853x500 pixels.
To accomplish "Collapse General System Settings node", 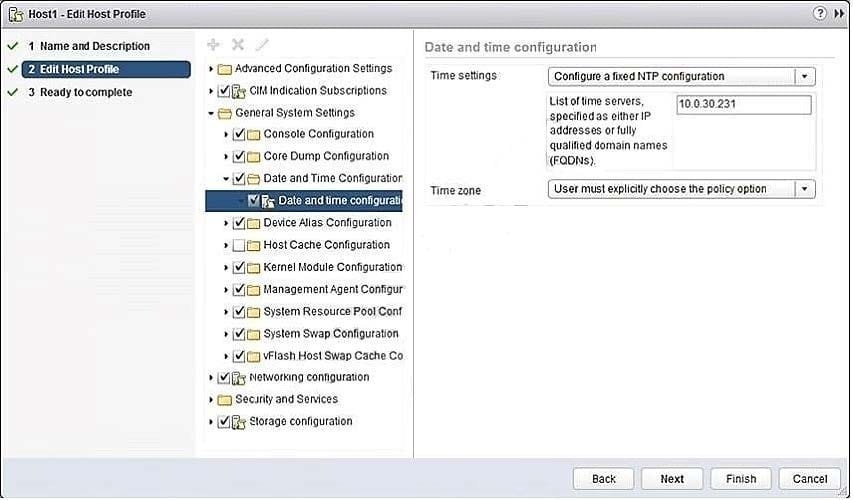I will coord(211,113).
